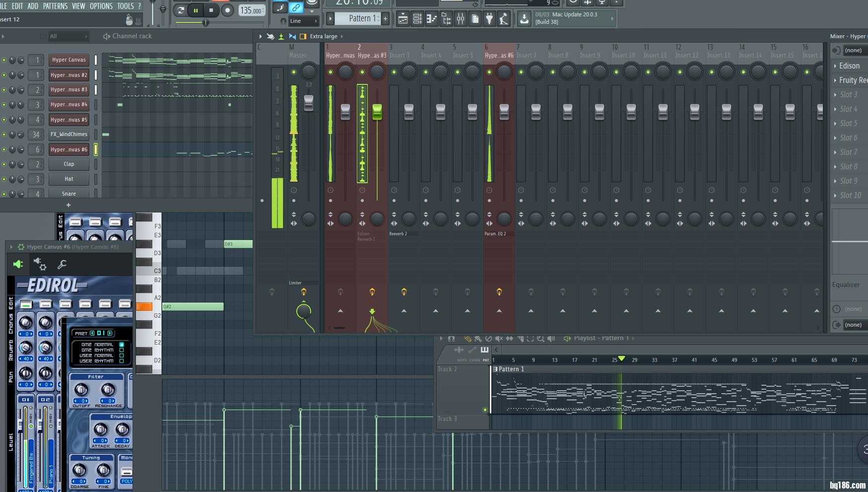Select the Playlist slip tool
This screenshot has height=492, width=868.
point(510,339)
